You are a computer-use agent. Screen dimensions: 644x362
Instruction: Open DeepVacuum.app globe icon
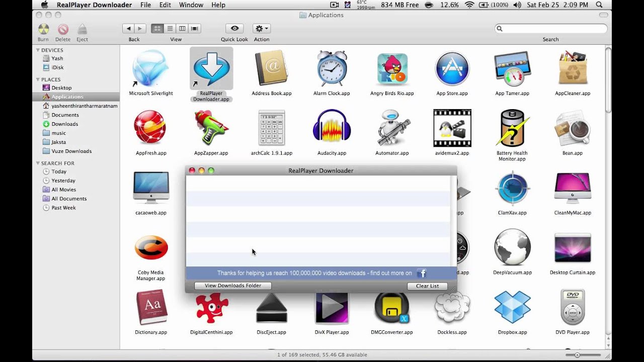(512, 248)
